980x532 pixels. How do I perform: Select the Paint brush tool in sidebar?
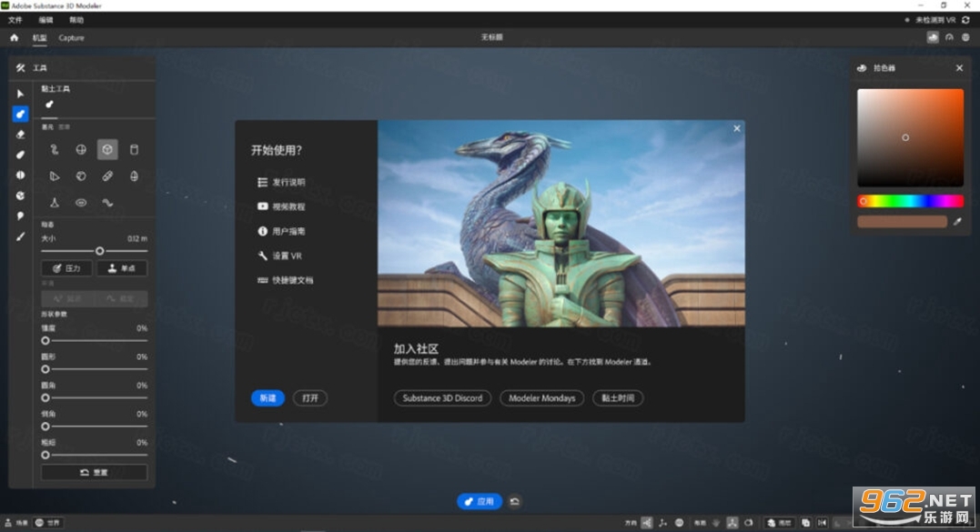coord(20,236)
